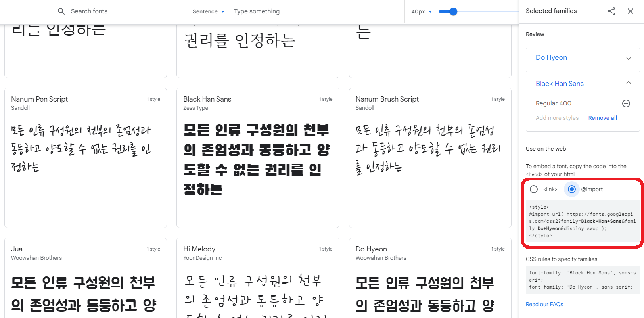The height and width of the screenshot is (318, 644).
Task: Click the font-family CSS rules code block
Action: point(583,280)
